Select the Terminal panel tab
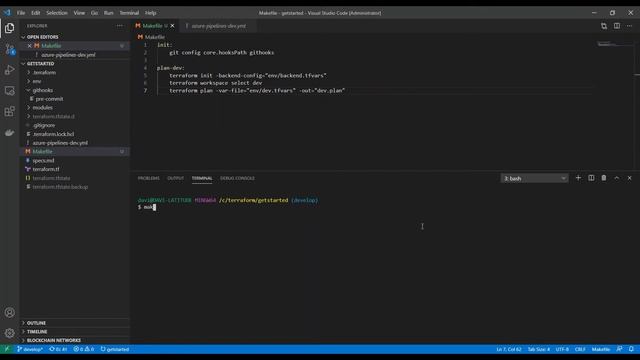Screen dimensions: 640x360 [202, 178]
